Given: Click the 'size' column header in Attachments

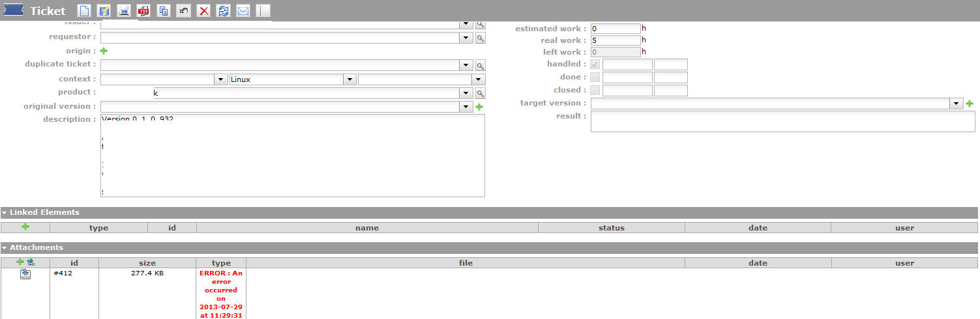Looking at the screenshot, I should coord(147,263).
